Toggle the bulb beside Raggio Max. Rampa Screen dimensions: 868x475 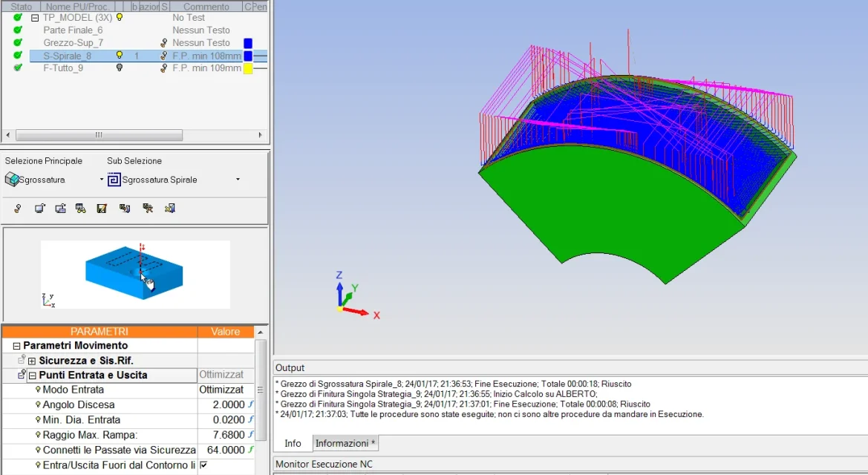pyautogui.click(x=38, y=435)
